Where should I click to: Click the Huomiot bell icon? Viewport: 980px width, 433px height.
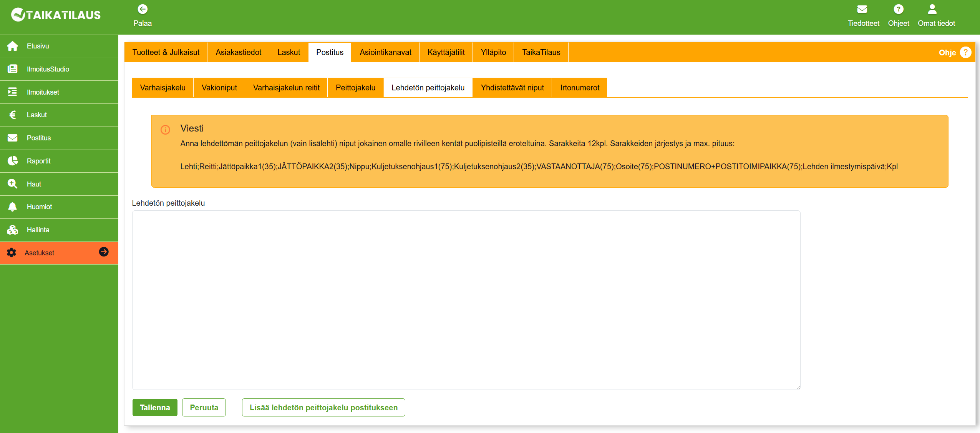(13, 207)
